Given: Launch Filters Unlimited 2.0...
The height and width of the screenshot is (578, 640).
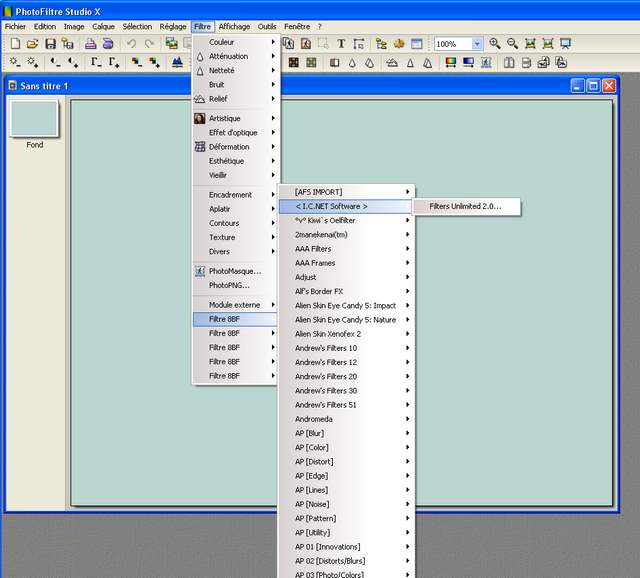Looking at the screenshot, I should click(467, 207).
